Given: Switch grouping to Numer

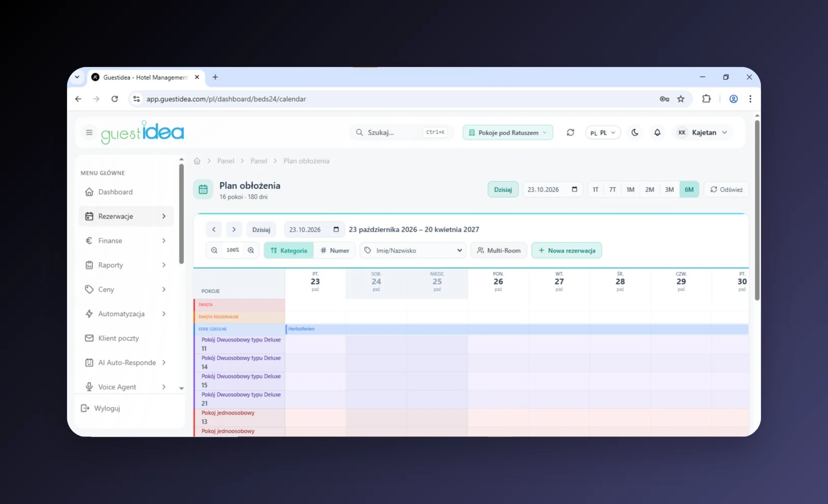Looking at the screenshot, I should 334,250.
